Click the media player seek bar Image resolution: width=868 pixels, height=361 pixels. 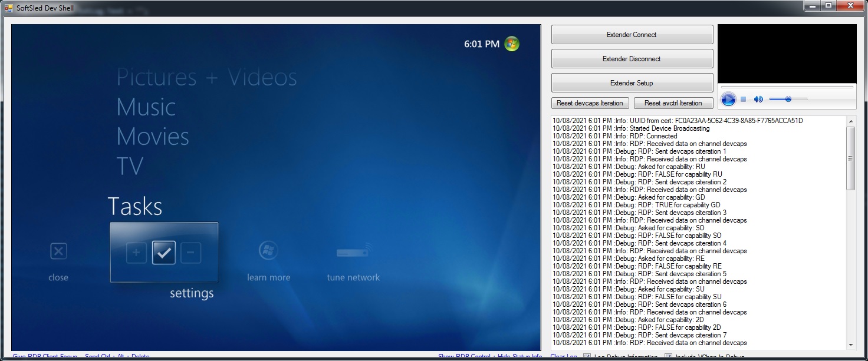(787, 87)
